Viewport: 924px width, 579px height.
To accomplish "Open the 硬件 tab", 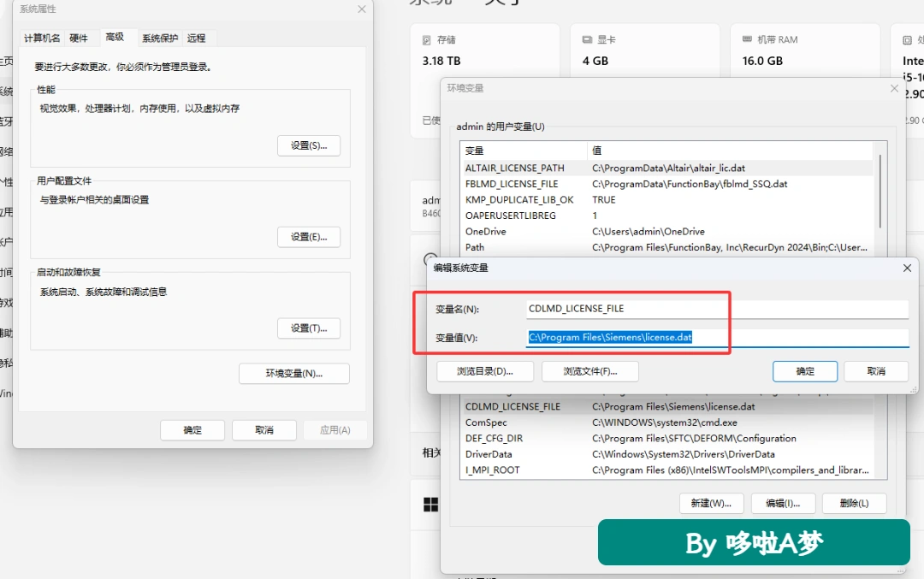I will pyautogui.click(x=79, y=38).
